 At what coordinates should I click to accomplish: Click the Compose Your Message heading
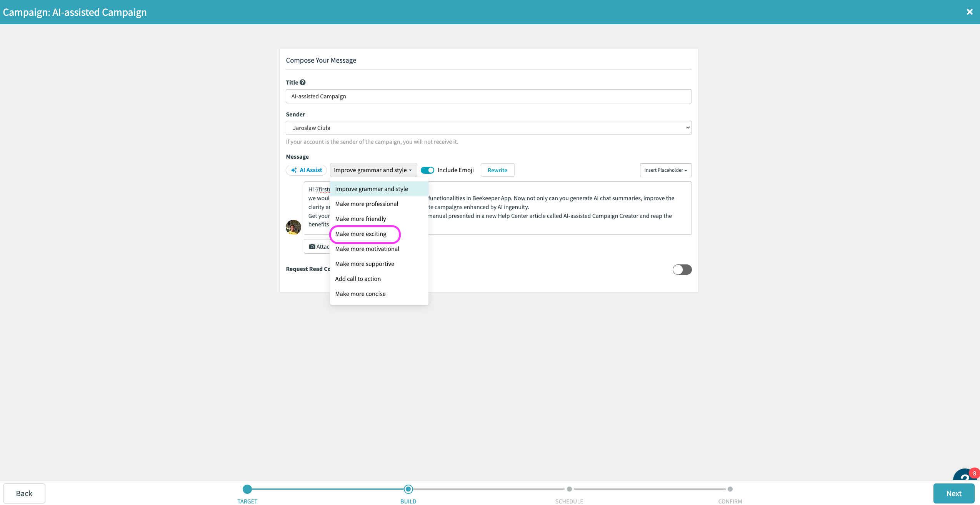tap(321, 60)
